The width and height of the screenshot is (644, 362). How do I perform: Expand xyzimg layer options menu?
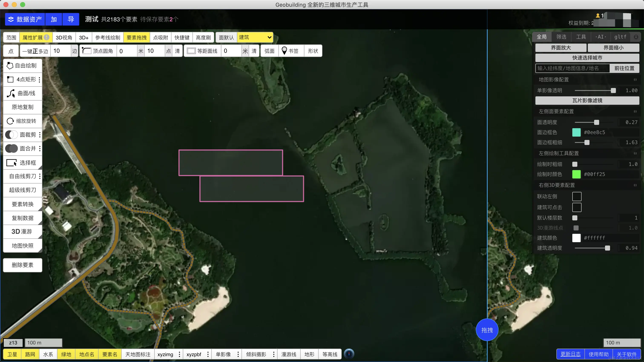click(179, 354)
